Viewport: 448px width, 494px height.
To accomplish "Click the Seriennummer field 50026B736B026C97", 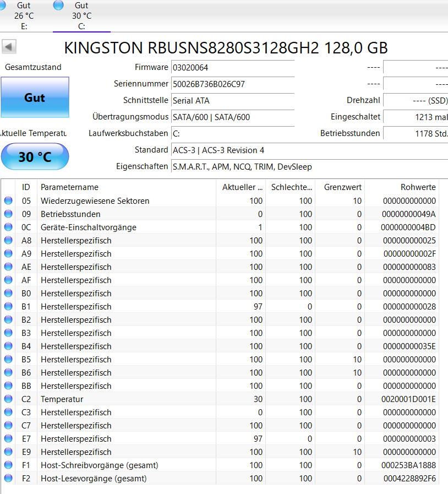I will coord(233,84).
